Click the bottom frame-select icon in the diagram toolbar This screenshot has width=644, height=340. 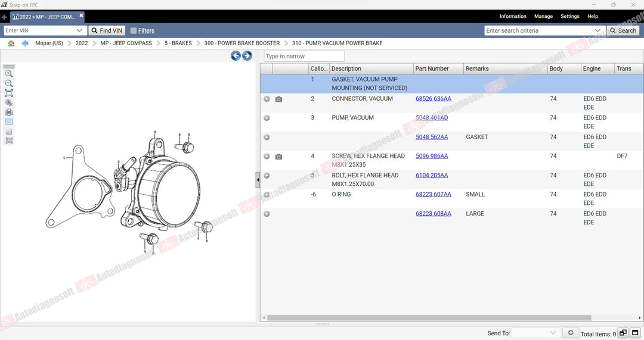coord(8,141)
